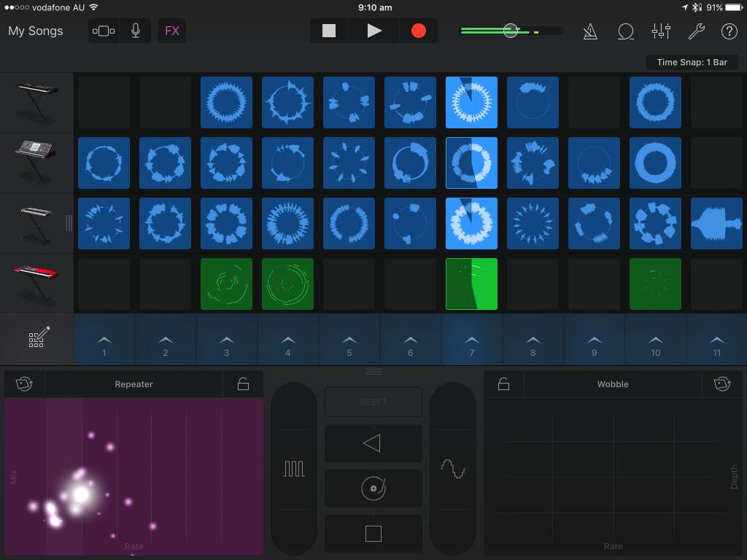Viewport: 747px width, 560px height.
Task: Open the Loop Browser icon
Action: [x=625, y=31]
